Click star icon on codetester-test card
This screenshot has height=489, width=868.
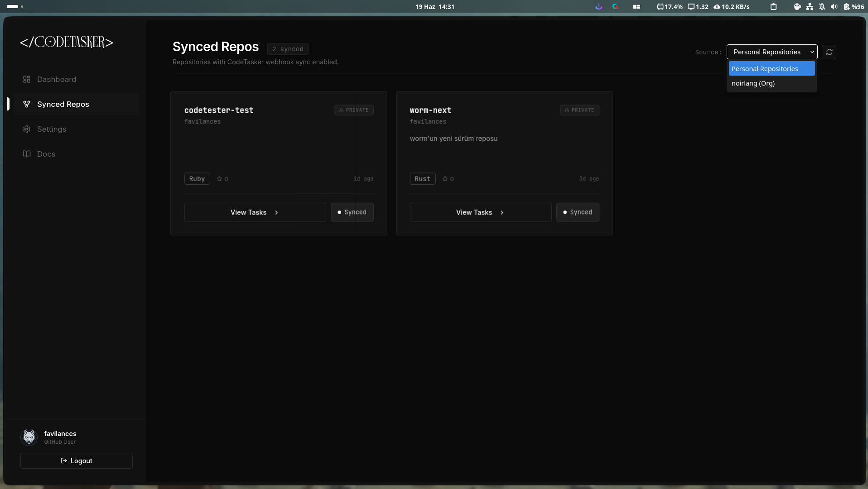pos(219,179)
